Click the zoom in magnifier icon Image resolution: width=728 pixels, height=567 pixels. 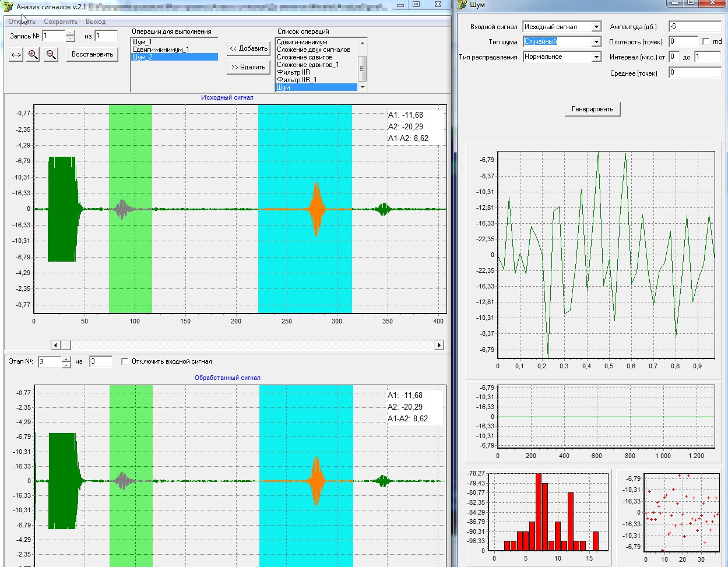coord(33,55)
